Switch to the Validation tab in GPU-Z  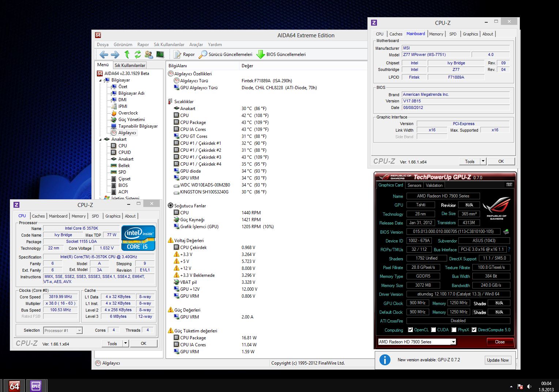click(434, 185)
